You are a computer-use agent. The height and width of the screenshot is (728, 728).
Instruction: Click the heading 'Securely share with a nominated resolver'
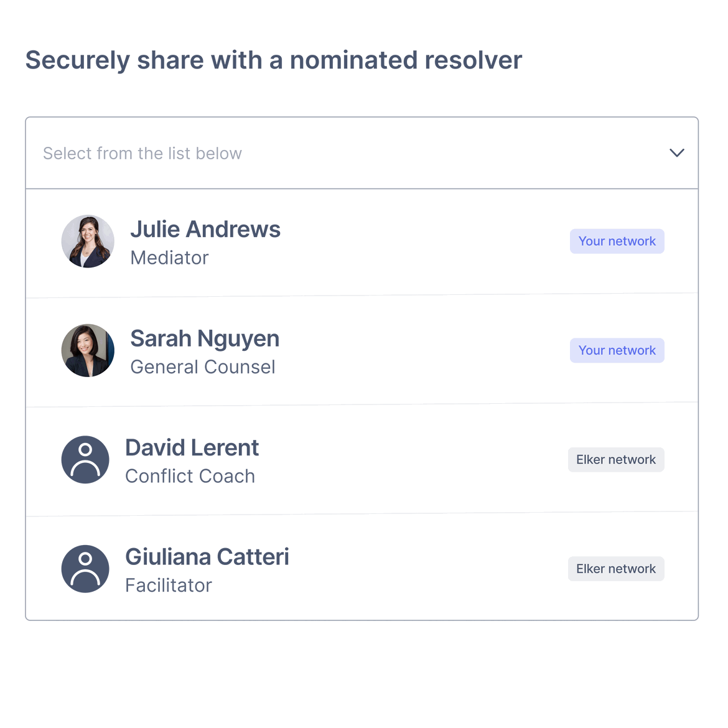click(x=274, y=60)
